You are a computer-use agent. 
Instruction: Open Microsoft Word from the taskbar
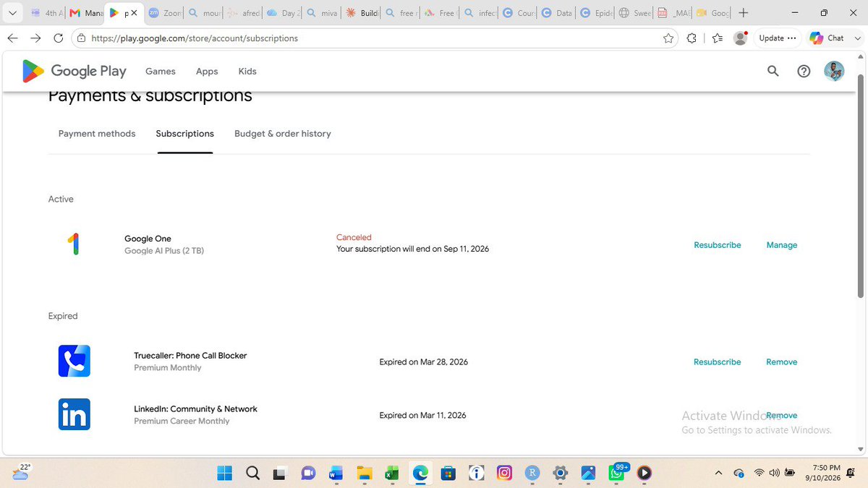[336, 474]
